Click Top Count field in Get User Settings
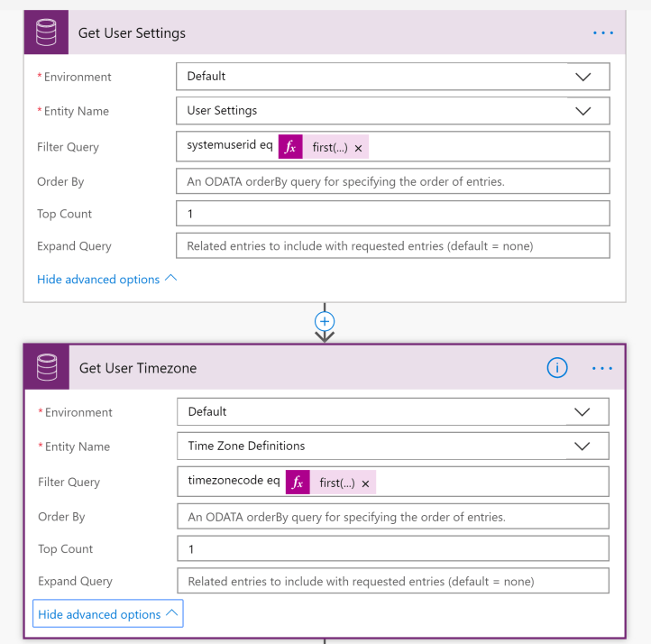Image resolution: width=651 pixels, height=644 pixels. coord(392,214)
